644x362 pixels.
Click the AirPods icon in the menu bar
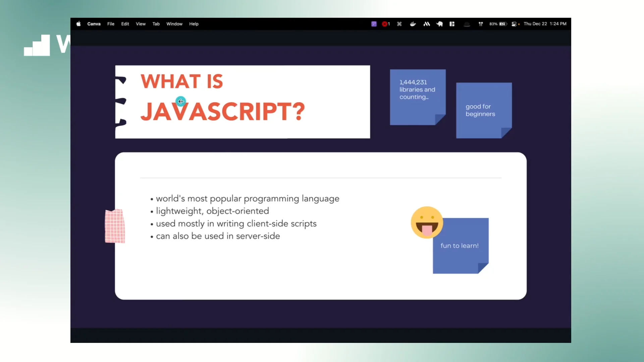(x=481, y=24)
